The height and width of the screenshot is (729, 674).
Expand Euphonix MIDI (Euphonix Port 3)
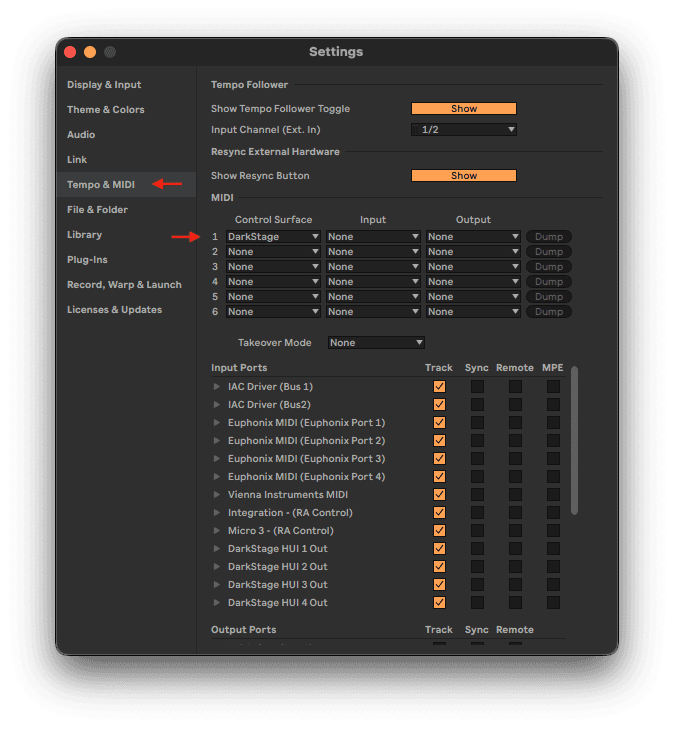(217, 458)
